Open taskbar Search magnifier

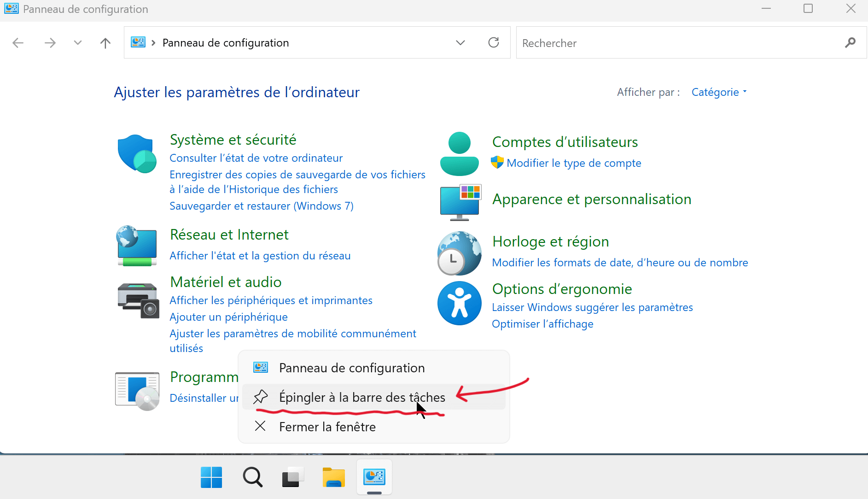point(252,477)
